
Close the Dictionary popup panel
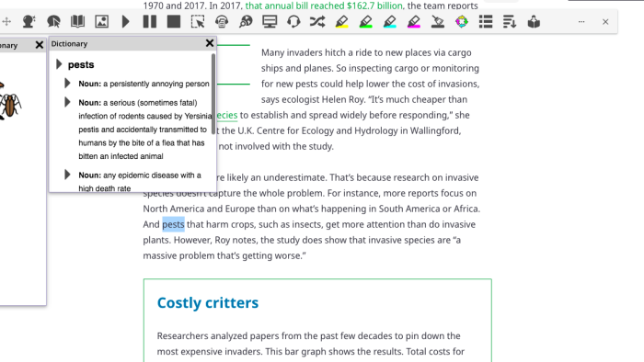pos(210,43)
